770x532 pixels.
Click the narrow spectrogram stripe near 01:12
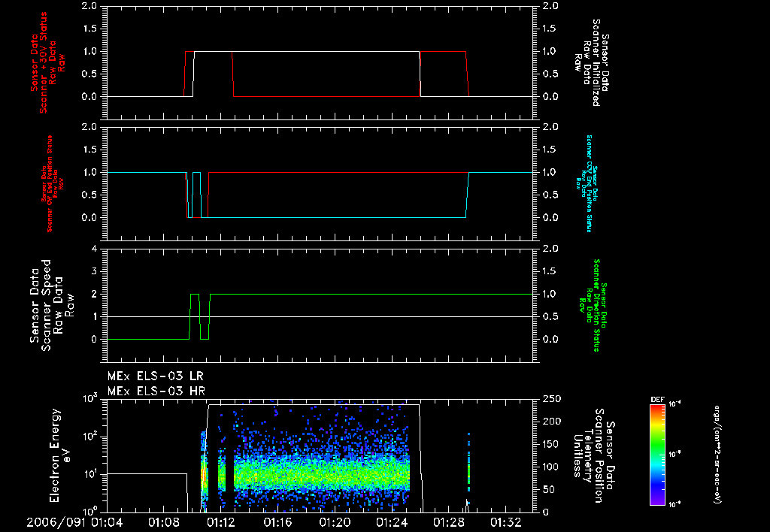tap(222, 469)
